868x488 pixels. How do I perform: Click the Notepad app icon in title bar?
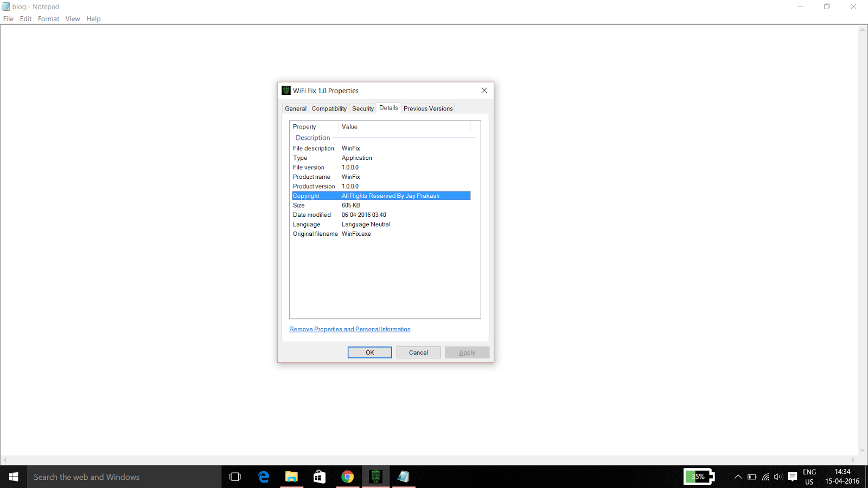point(6,7)
